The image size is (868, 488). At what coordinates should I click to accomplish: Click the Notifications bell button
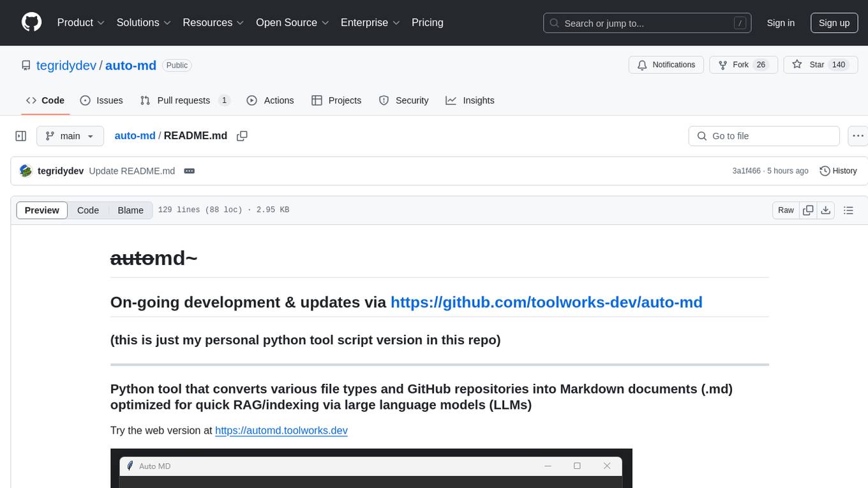coord(666,65)
